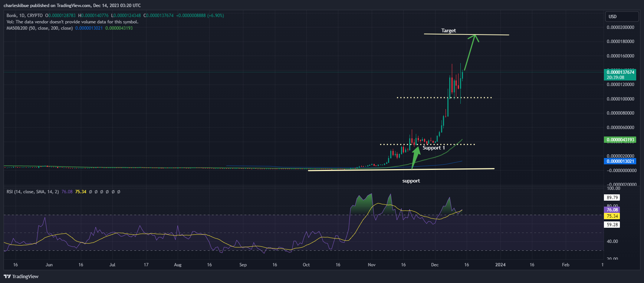Click the 0.0000160000 price axis tick
The width and height of the screenshot is (644, 283).
(620, 56)
